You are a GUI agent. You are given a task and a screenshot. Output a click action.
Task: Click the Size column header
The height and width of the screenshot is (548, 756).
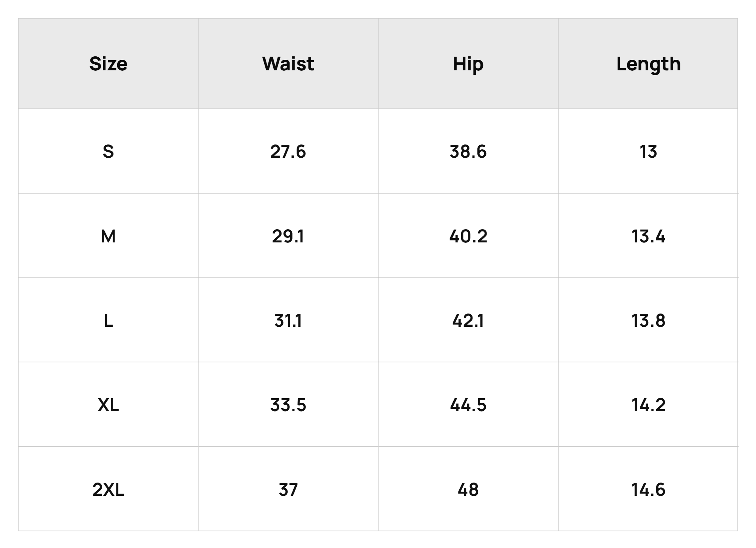(108, 64)
